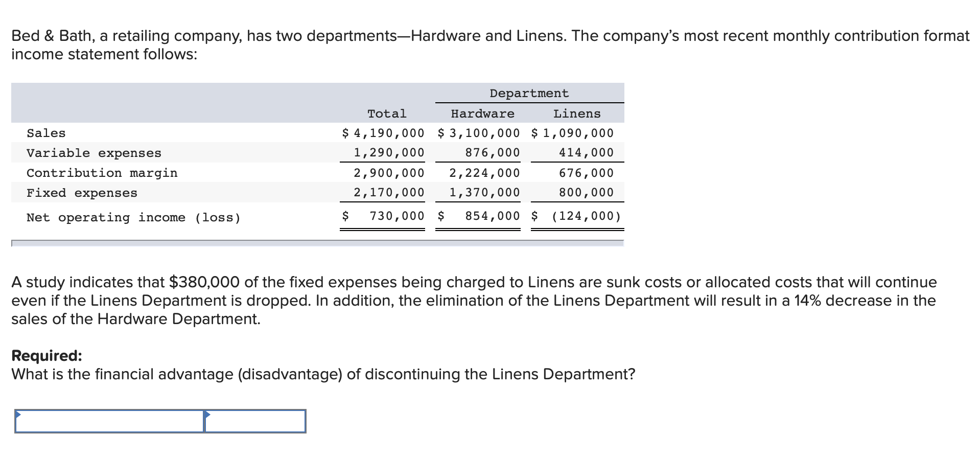Click the horizontal scrollbar beneath the income statement
Screen dimensions: 980x457
(x=317, y=243)
